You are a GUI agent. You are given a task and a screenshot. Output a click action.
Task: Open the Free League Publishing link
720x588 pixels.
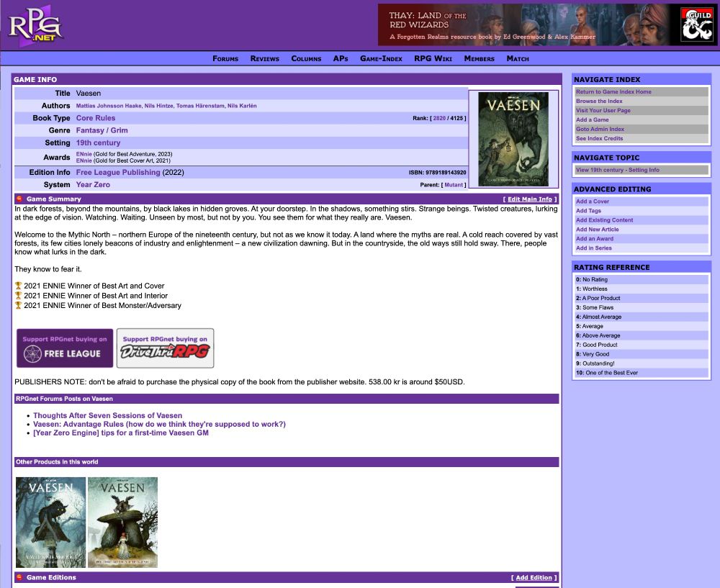118,172
